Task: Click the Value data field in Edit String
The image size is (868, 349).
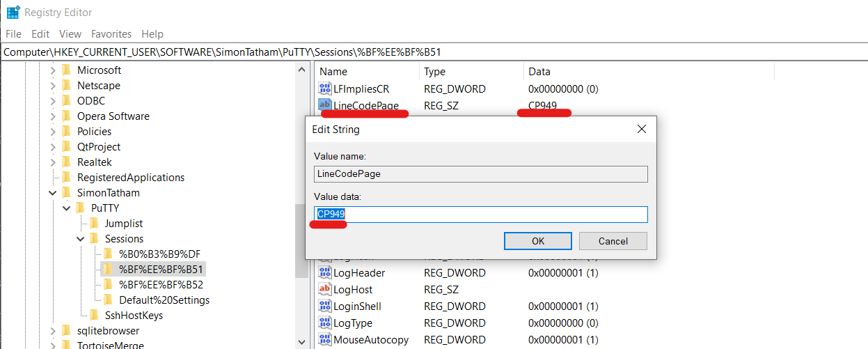Action: pos(481,215)
